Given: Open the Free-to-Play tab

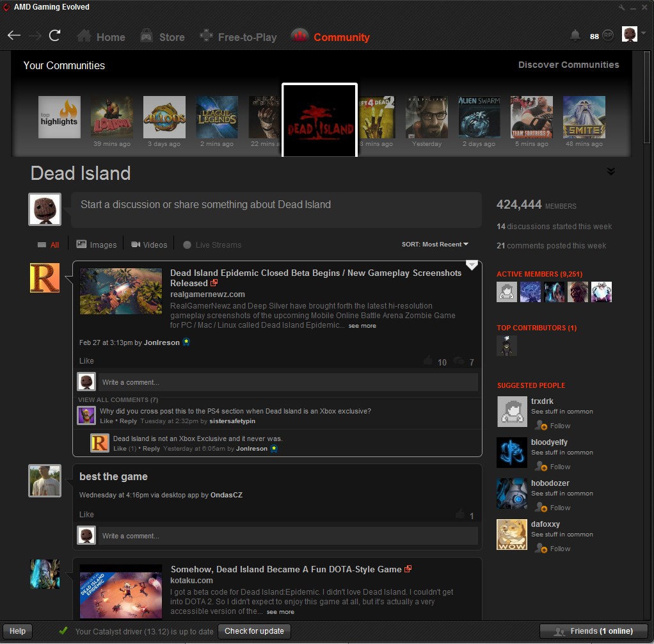Looking at the screenshot, I should coord(238,36).
